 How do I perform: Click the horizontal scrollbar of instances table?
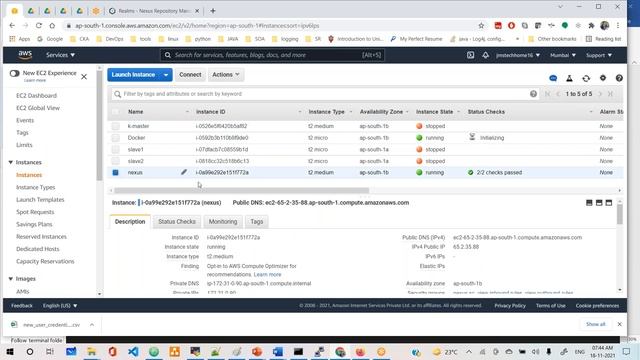(x=242, y=190)
